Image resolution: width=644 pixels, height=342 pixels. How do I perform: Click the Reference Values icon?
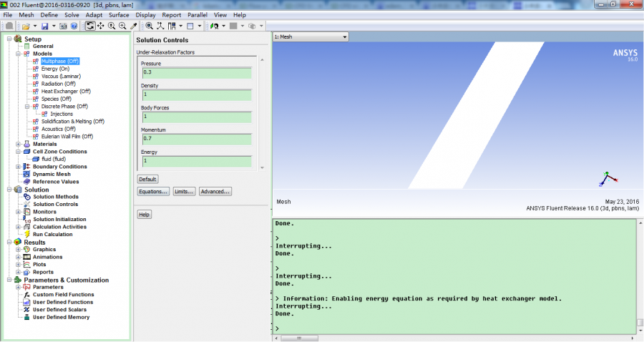pyautogui.click(x=27, y=182)
